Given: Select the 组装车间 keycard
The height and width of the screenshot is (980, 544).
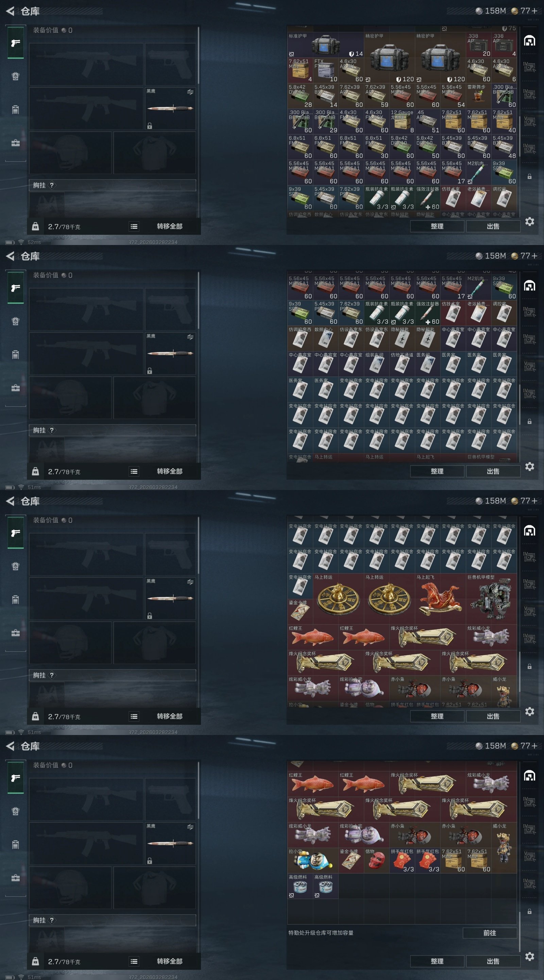Looking at the screenshot, I should click(x=376, y=364).
